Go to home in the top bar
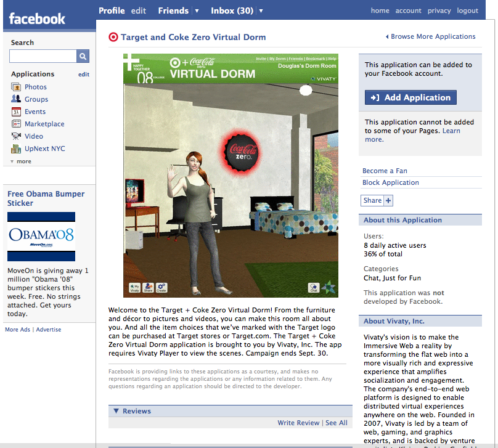Screen dimensions: 498x448 pos(380,11)
